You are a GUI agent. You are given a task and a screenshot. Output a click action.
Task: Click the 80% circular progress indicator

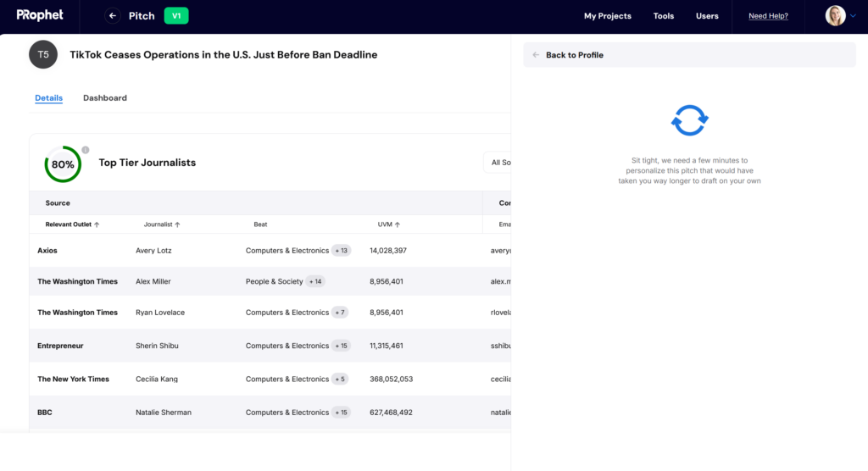(63, 164)
